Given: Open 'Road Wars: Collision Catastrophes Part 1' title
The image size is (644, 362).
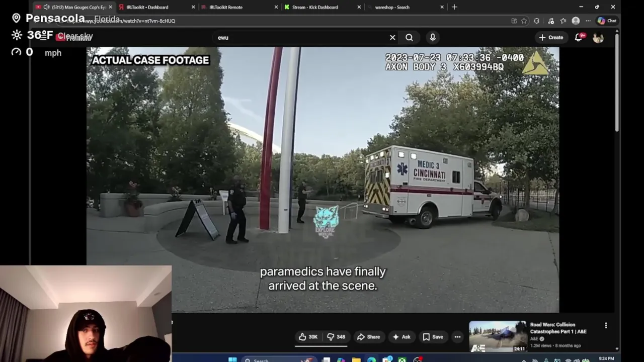Looking at the screenshot, I should coord(558,328).
